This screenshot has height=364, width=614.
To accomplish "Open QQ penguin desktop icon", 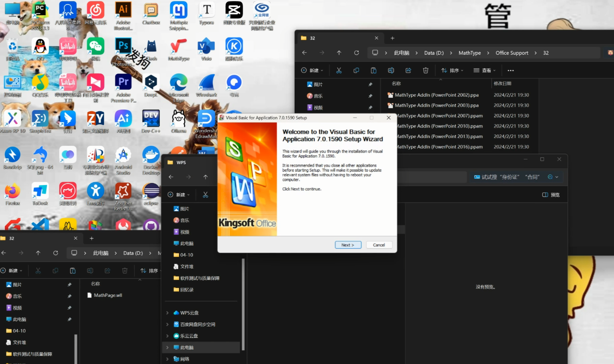I will tap(40, 50).
